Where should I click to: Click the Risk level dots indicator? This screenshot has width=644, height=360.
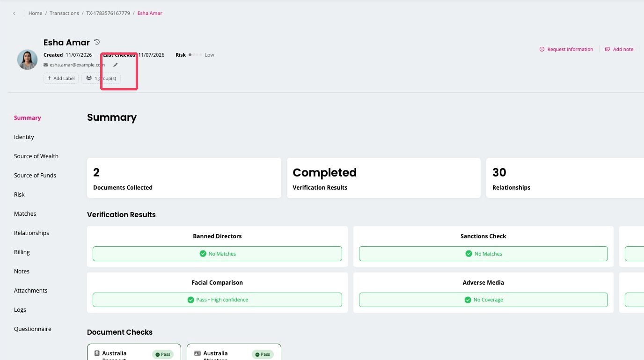pos(195,55)
